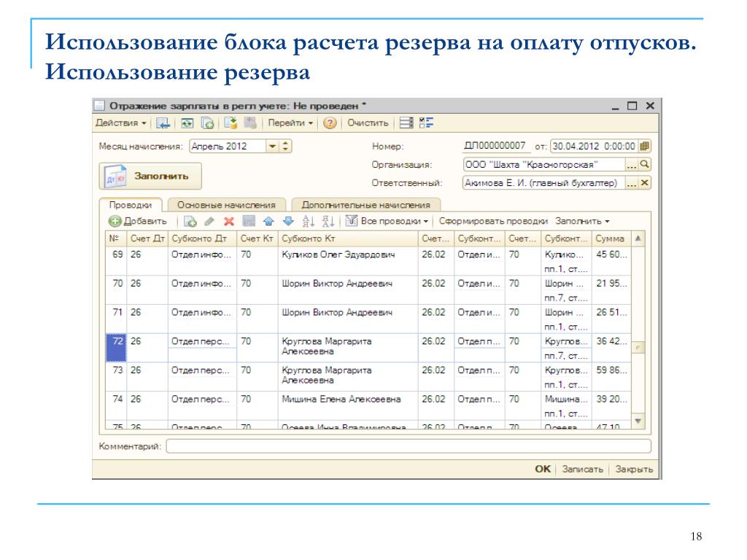The image size is (747, 560).
Task: Switch to the Основные начисления tab
Action: (x=226, y=205)
